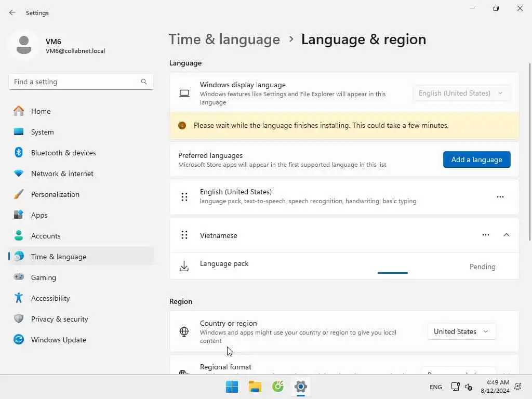532x399 pixels.
Task: Click the search magnifier icon
Action: [144, 82]
